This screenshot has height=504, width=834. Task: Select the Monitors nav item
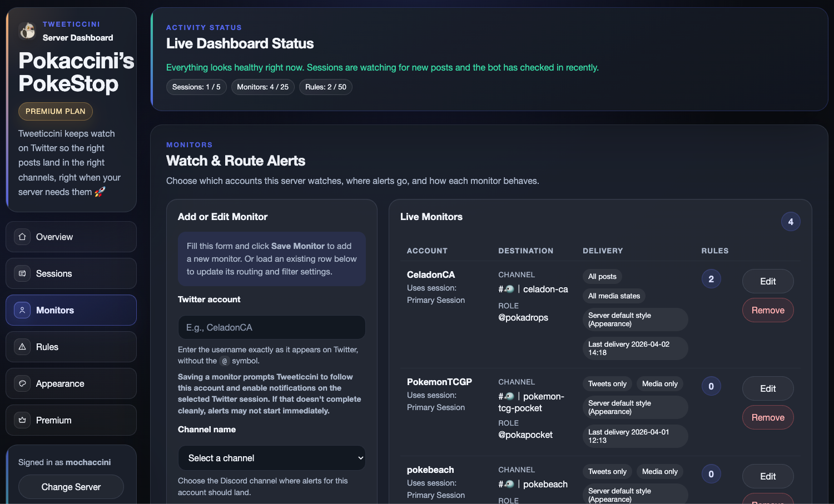(x=71, y=310)
